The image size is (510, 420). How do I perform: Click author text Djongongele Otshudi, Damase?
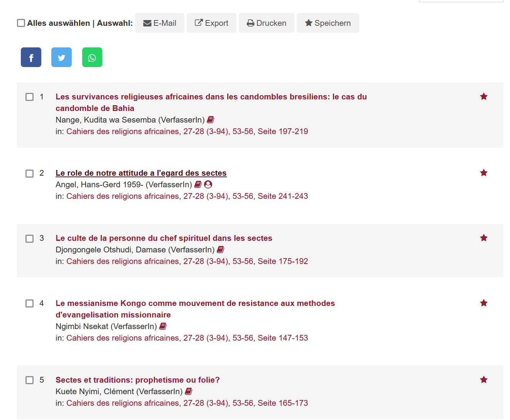[x=111, y=250]
